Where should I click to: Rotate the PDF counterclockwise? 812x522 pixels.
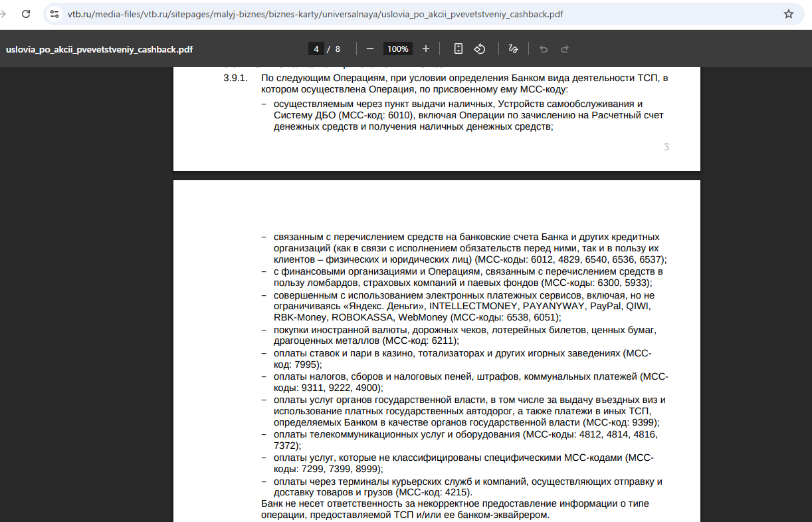(x=480, y=49)
